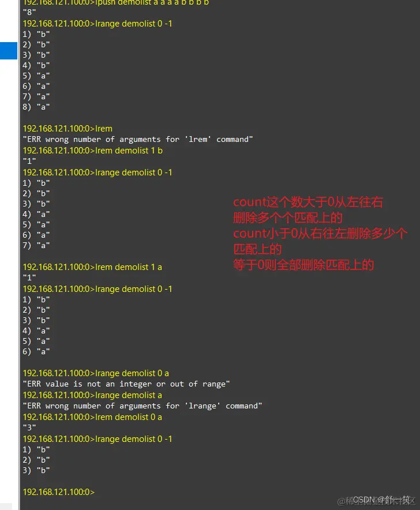
Task: Click the error about wrong arguments for 'lrem' command
Action: 138,140
